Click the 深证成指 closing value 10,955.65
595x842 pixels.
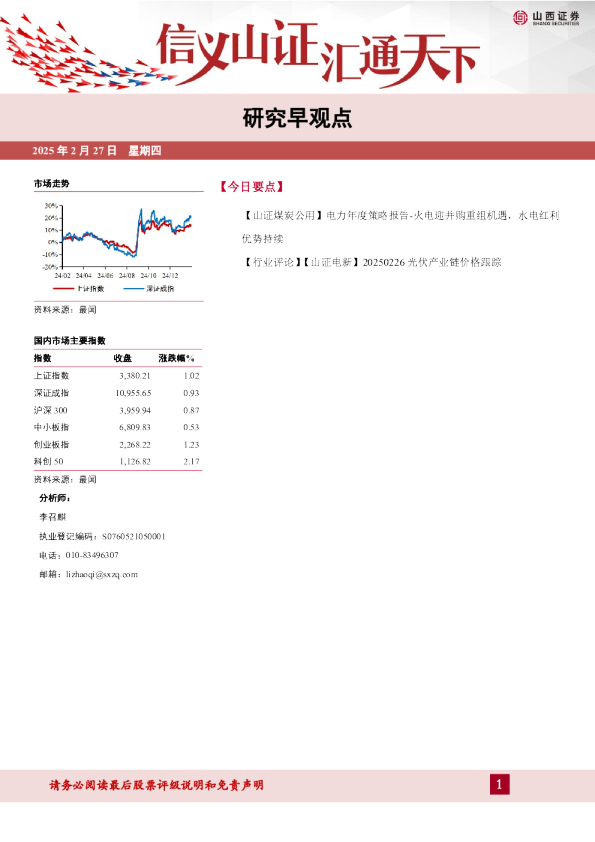pyautogui.click(x=133, y=393)
